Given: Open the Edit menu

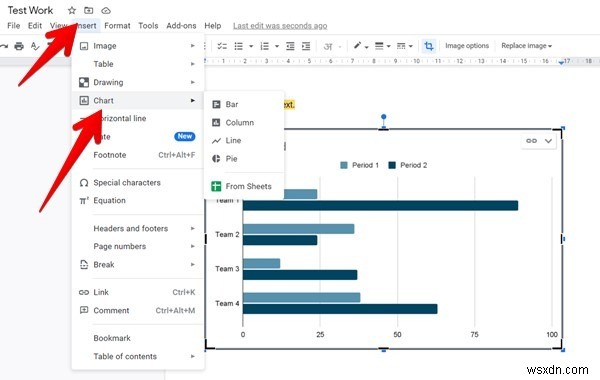Looking at the screenshot, I should click(x=35, y=26).
